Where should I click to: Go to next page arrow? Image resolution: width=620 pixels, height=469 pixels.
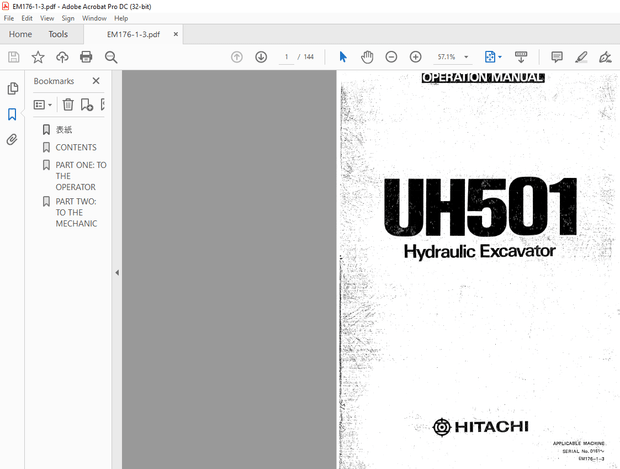(x=261, y=57)
